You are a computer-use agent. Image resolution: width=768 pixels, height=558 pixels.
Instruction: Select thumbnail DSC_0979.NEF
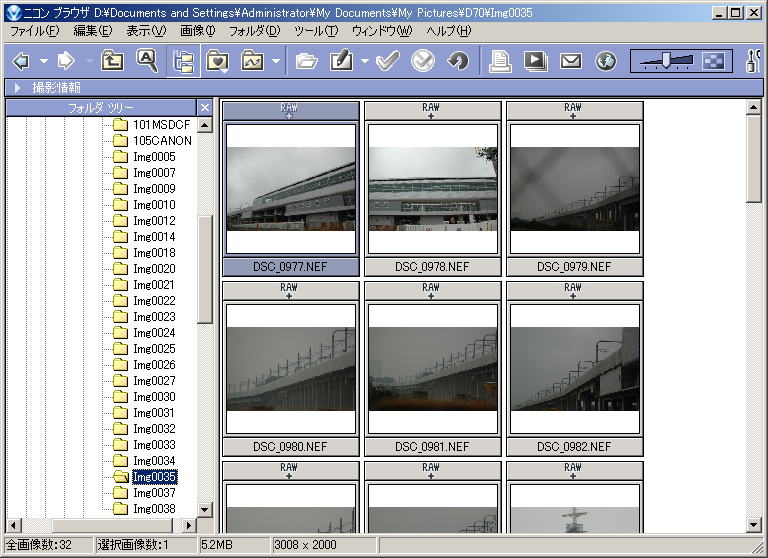pos(575,189)
